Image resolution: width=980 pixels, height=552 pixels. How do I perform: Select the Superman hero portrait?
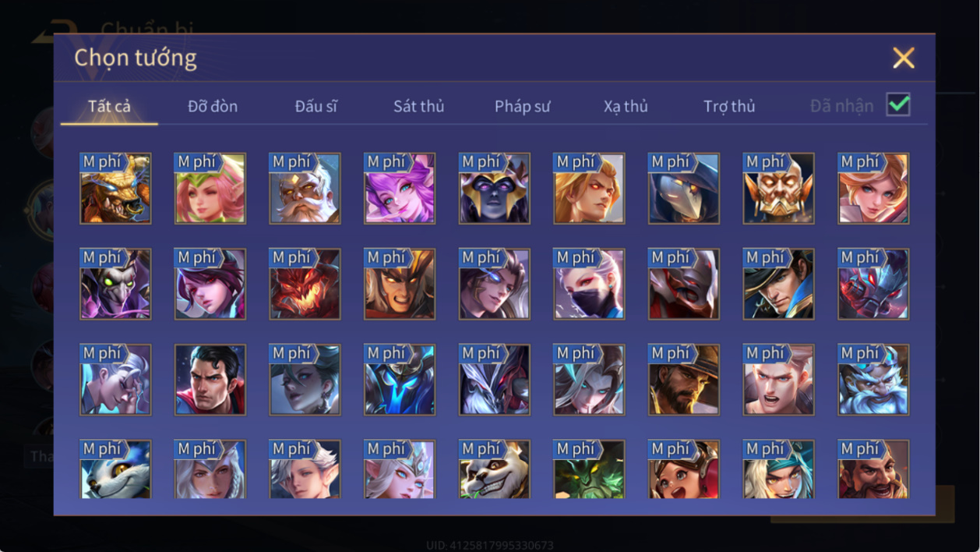[210, 380]
